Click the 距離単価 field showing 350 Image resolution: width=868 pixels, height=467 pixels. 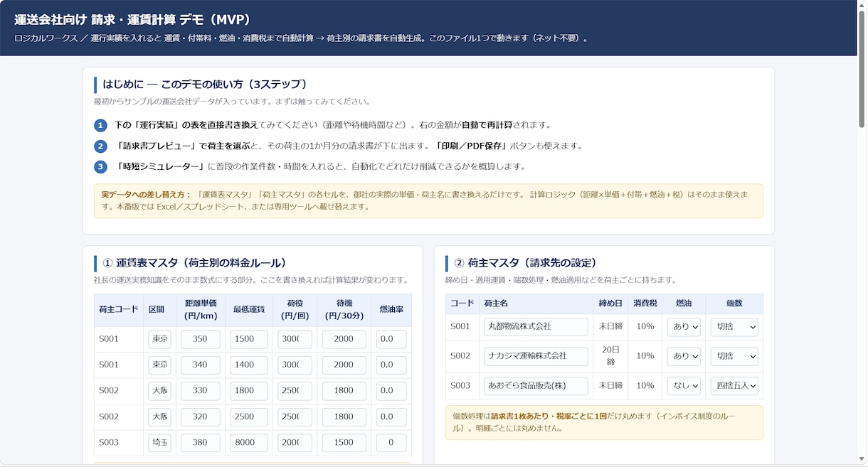point(201,340)
